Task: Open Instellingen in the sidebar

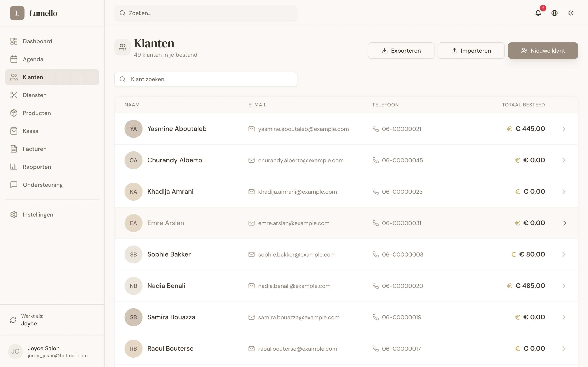Action: [38, 214]
